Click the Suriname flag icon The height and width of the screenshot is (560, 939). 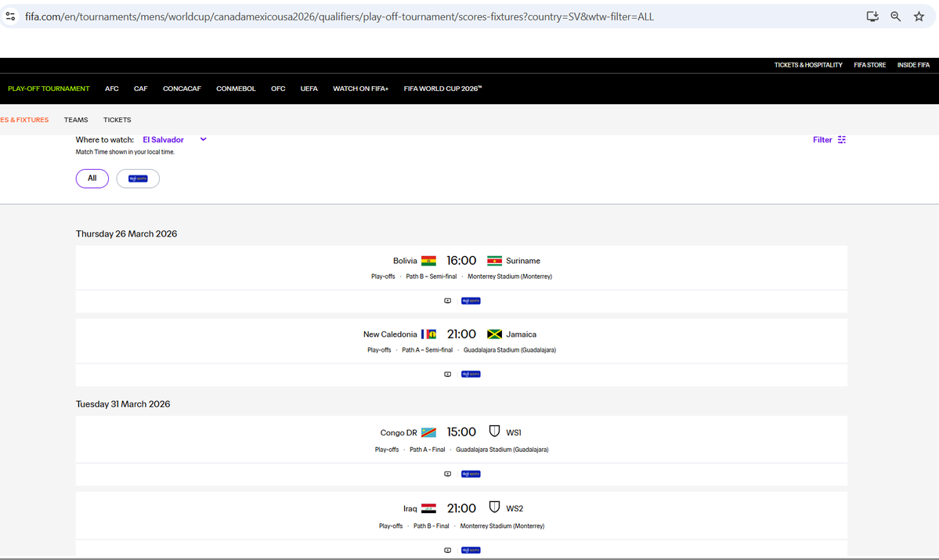coord(494,261)
